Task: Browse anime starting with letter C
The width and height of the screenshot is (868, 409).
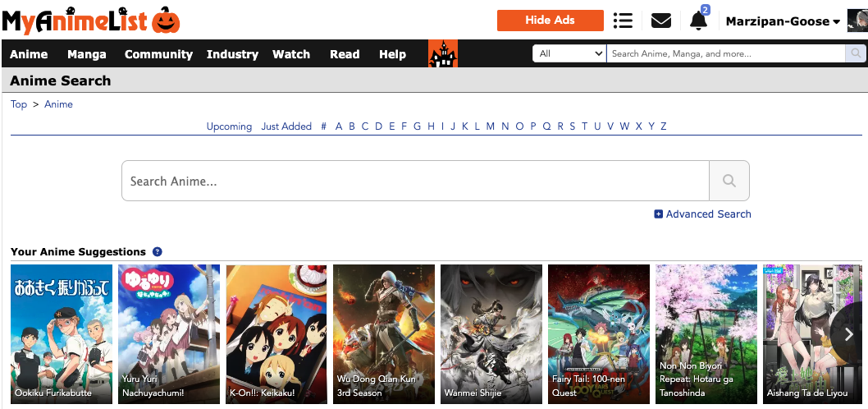Action: (x=365, y=126)
